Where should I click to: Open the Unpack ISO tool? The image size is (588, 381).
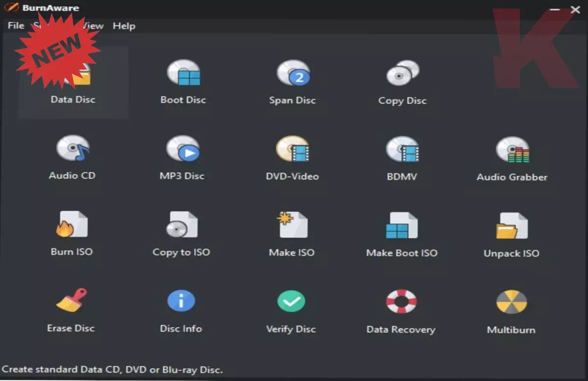pos(512,236)
